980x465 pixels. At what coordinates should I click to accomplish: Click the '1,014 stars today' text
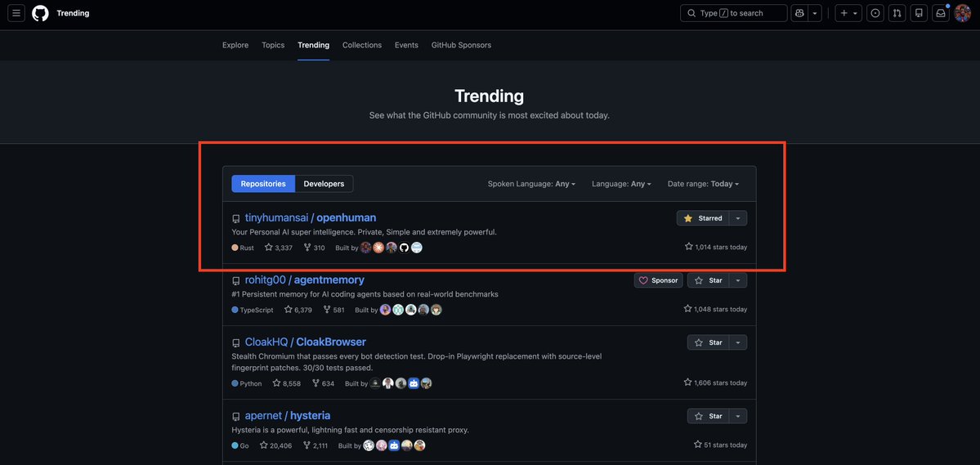tap(716, 247)
